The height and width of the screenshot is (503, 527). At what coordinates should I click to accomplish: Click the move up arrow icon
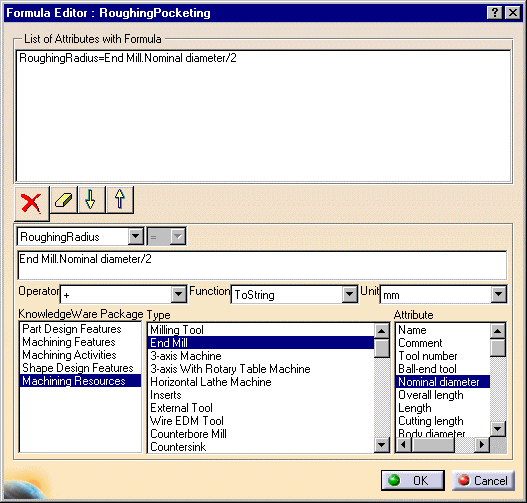120,200
